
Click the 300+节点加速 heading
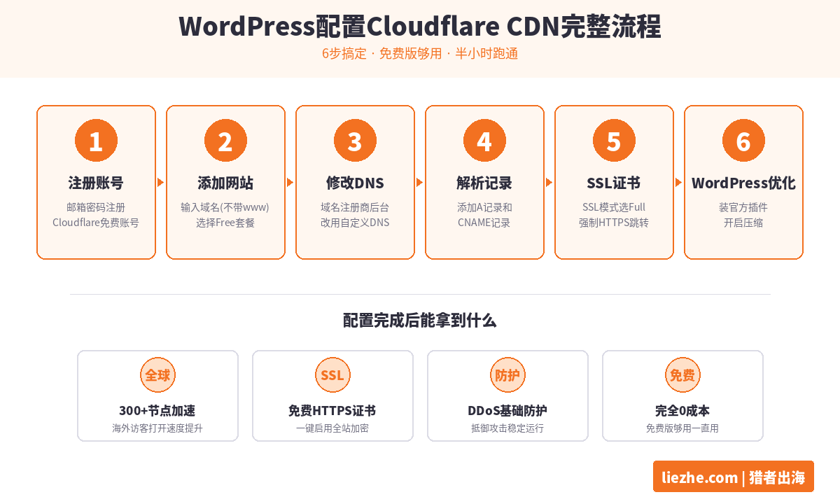[x=157, y=411]
